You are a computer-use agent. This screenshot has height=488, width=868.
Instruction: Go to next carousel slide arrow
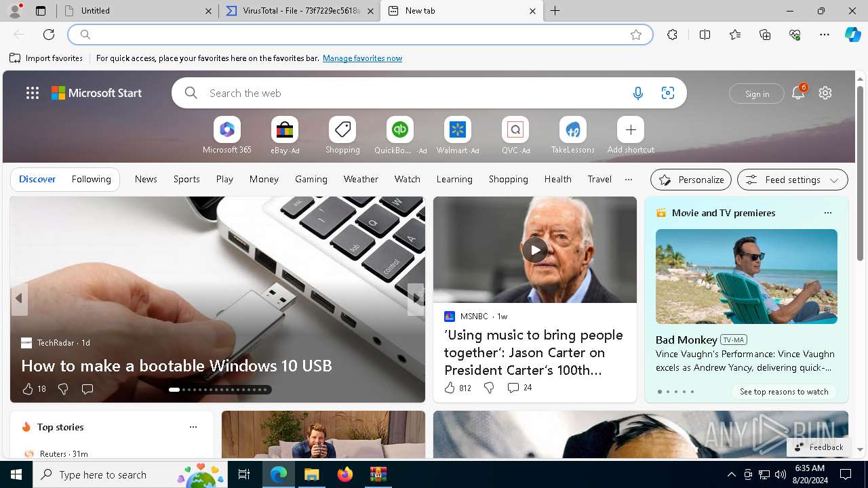pyautogui.click(x=416, y=298)
